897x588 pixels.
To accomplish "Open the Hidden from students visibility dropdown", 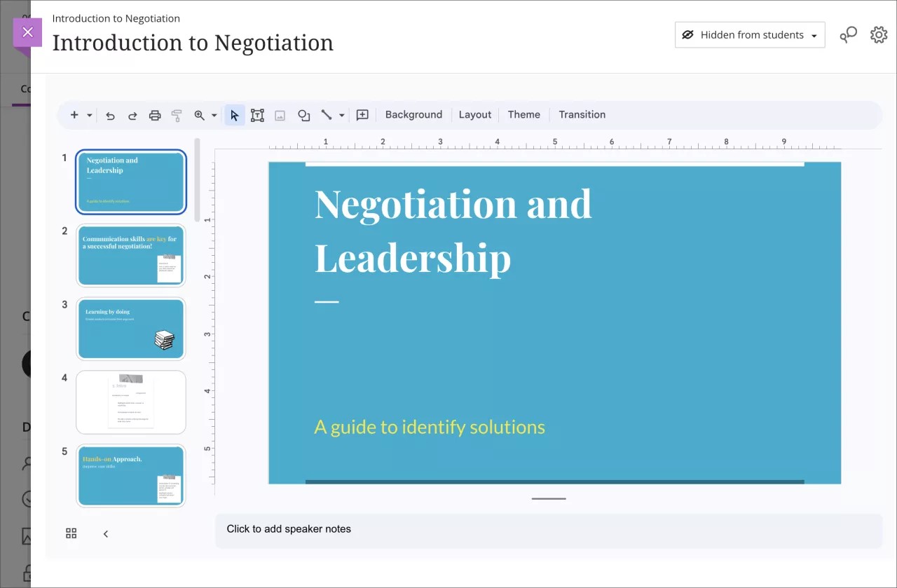I will click(749, 34).
